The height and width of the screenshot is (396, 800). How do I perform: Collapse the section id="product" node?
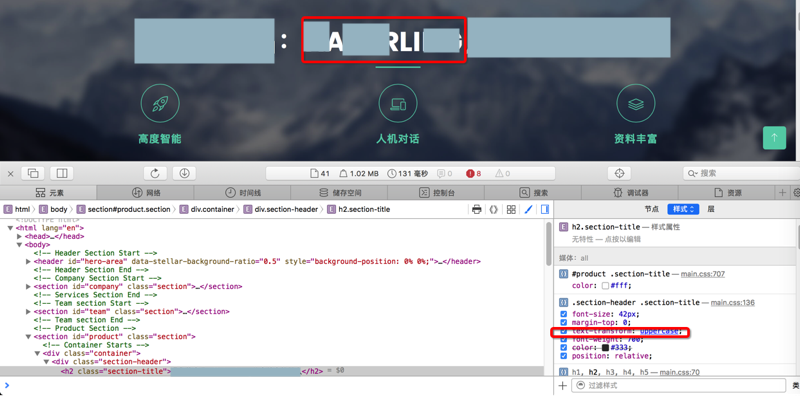click(29, 336)
